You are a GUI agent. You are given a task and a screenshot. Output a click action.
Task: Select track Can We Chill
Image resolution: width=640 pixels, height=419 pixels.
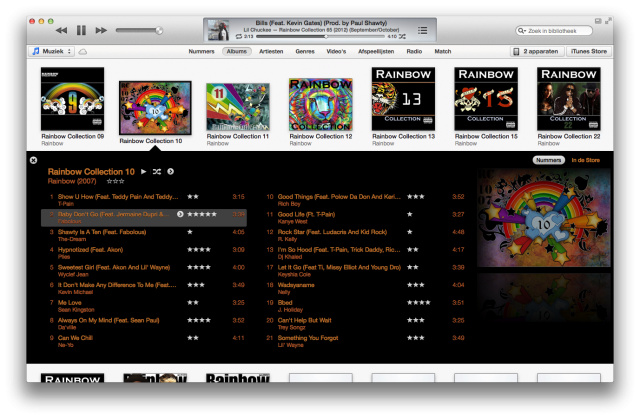pyautogui.click(x=144, y=341)
